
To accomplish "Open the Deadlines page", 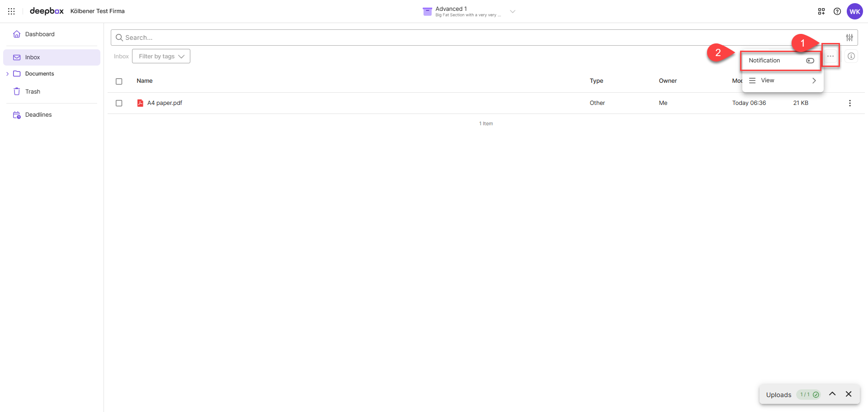I will click(38, 115).
